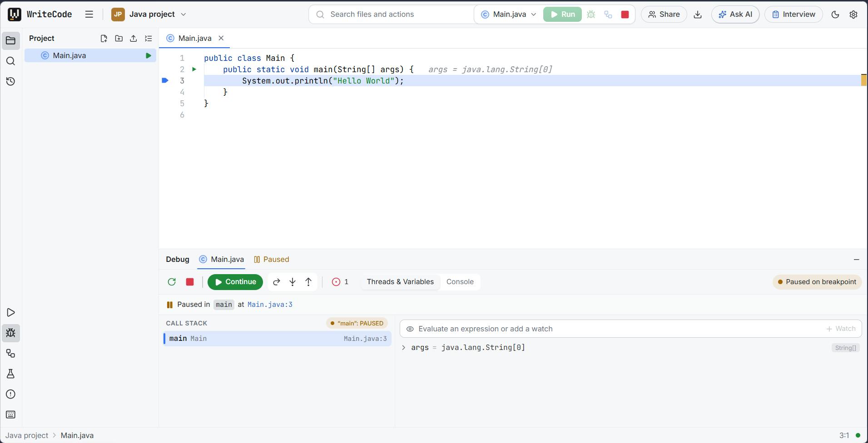Create a new file in Project
868x443 pixels.
104,39
